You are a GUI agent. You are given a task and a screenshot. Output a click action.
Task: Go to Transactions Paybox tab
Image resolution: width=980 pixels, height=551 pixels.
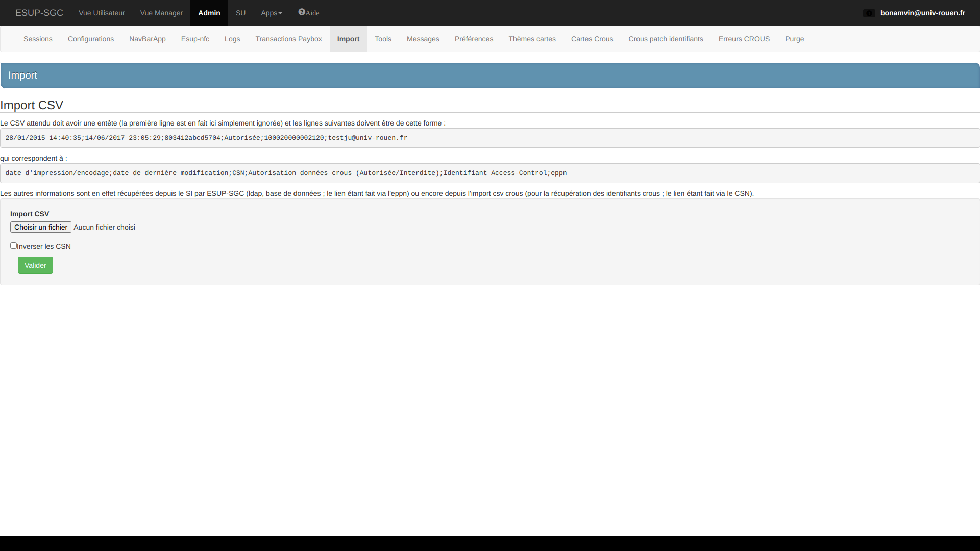(x=288, y=39)
